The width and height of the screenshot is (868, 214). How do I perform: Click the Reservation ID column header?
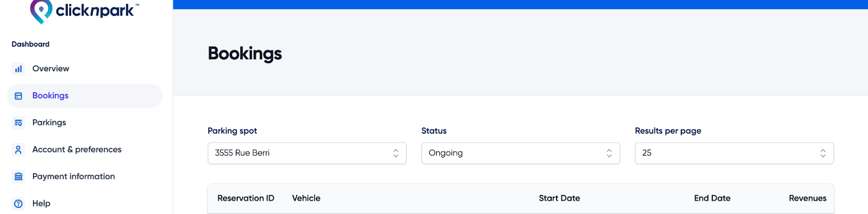click(x=246, y=198)
